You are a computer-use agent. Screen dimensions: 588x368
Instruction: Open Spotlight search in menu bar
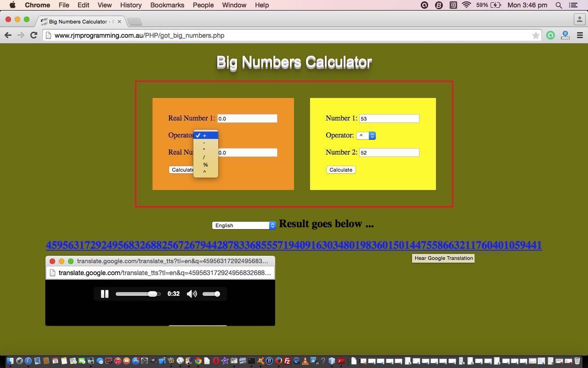coord(559,5)
